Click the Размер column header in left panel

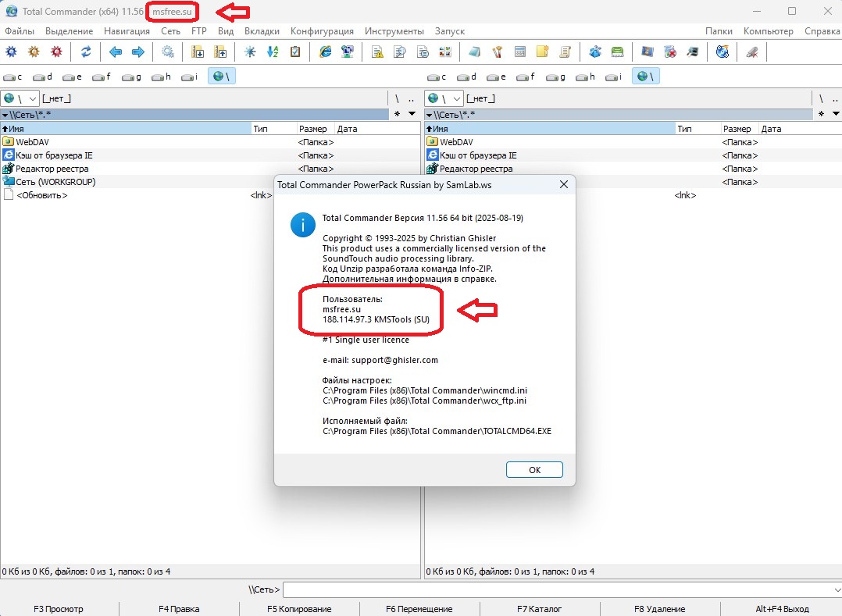coord(315,129)
